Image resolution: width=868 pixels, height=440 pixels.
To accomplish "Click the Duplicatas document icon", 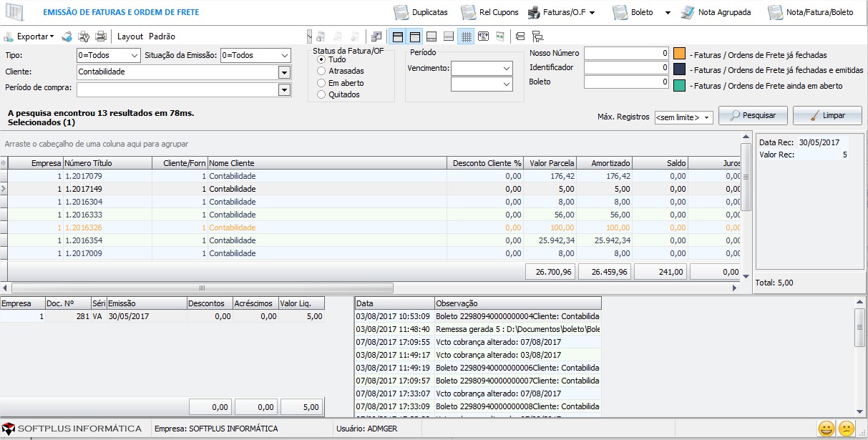I will (401, 12).
